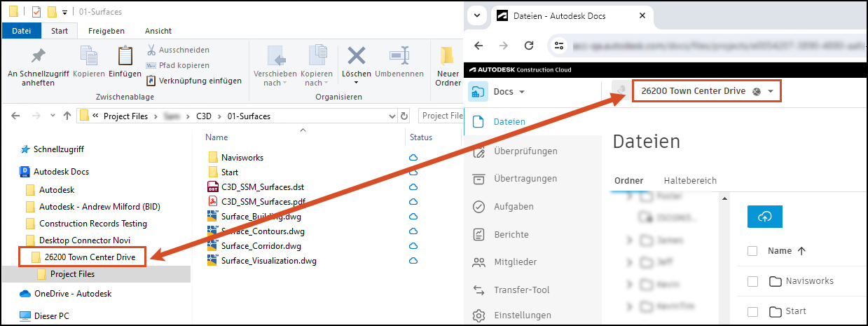
Task: Reload the browser page
Action: click(x=530, y=46)
